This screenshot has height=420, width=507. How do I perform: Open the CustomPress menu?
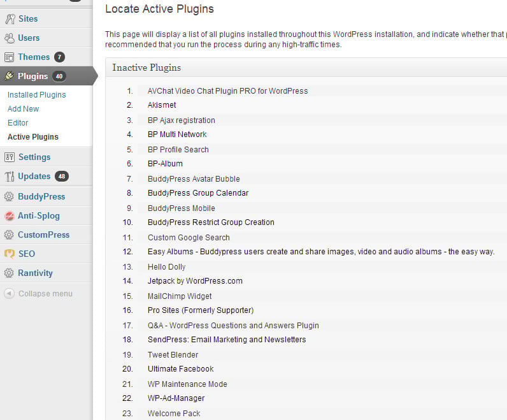click(x=43, y=235)
